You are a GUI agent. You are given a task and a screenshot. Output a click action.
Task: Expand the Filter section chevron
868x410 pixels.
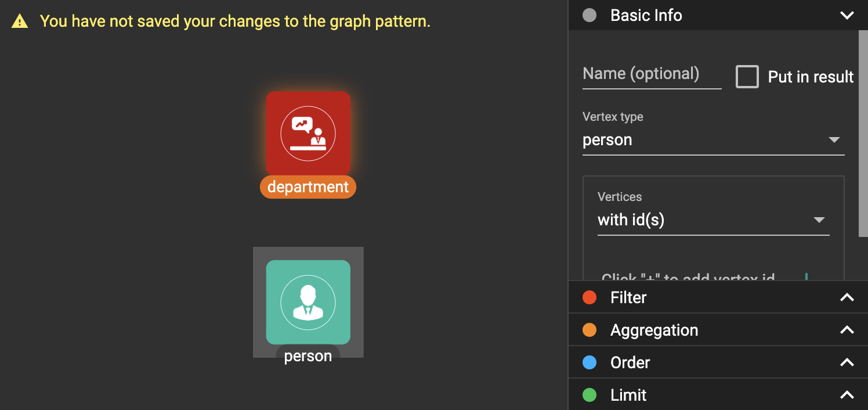point(847,297)
